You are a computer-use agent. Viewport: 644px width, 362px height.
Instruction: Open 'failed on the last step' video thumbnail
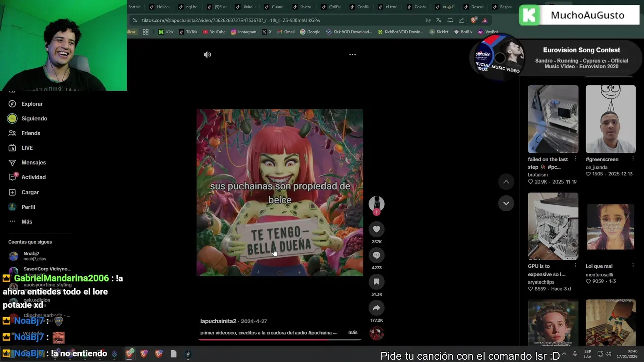[x=553, y=119]
